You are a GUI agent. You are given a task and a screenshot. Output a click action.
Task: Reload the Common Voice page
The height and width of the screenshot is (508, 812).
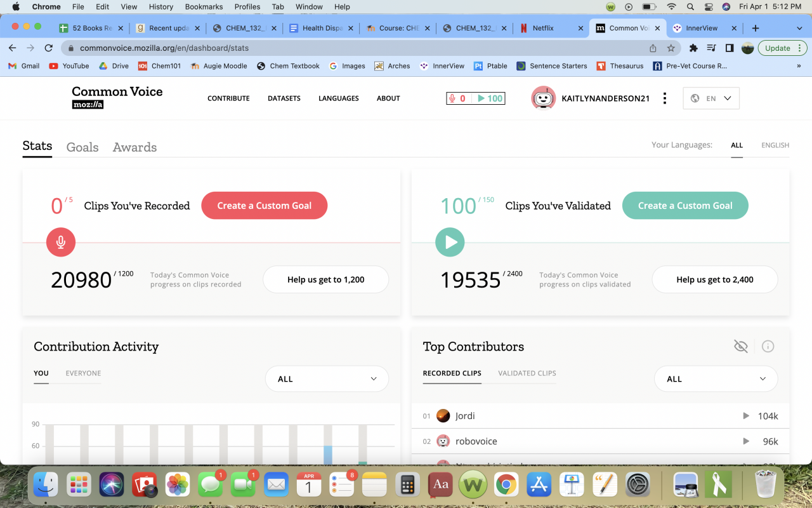(x=48, y=48)
